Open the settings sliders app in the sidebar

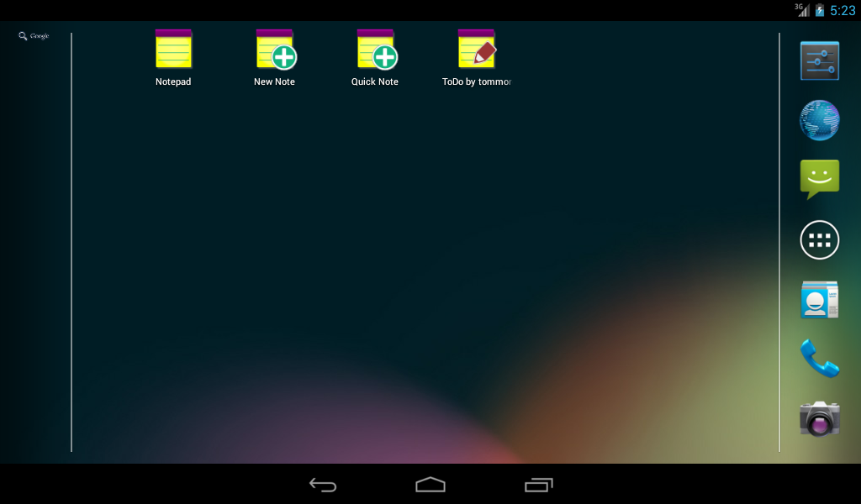click(818, 60)
